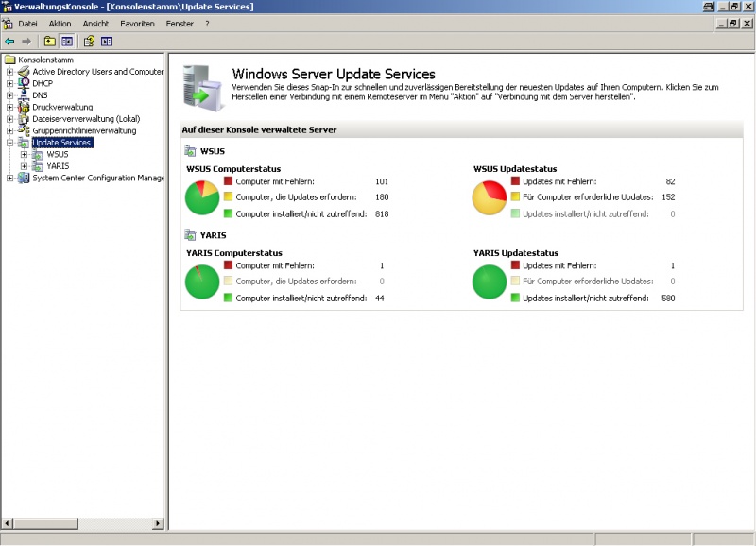Click the Konsolenstamm folder icon

(x=10, y=60)
